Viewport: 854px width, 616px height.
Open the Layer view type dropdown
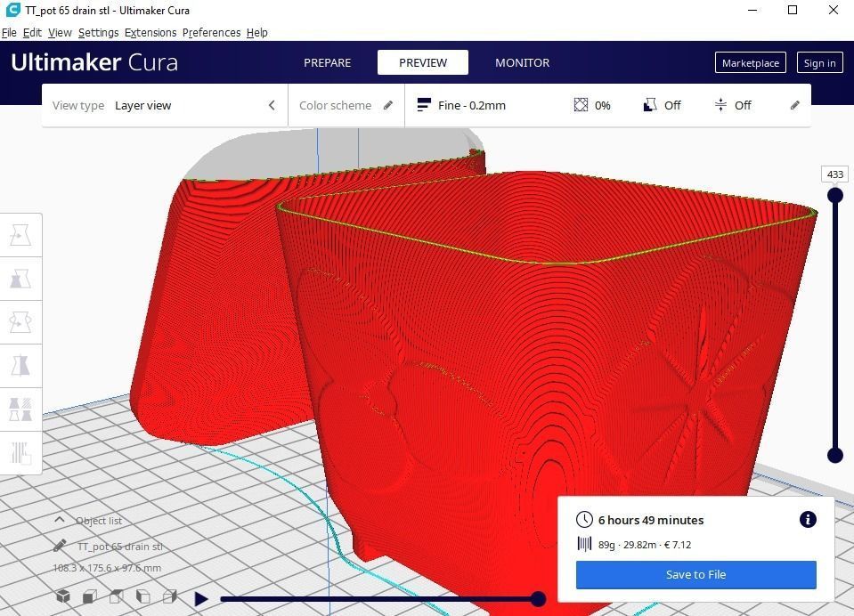tap(165, 105)
